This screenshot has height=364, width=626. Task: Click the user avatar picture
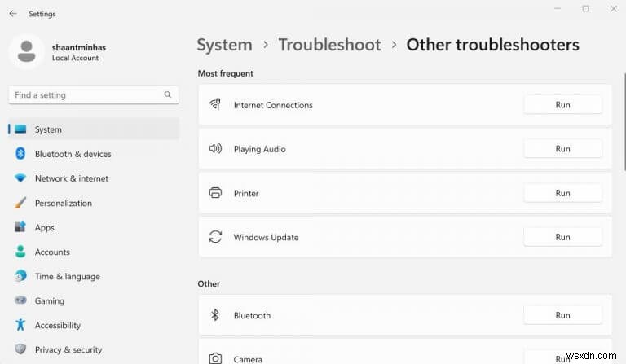pyautogui.click(x=27, y=51)
